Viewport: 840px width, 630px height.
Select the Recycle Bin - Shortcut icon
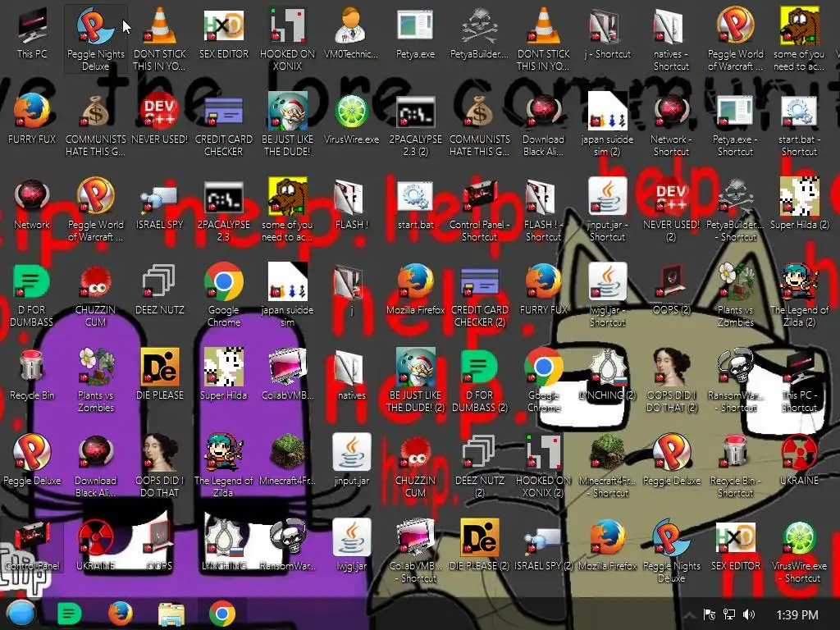click(x=736, y=466)
